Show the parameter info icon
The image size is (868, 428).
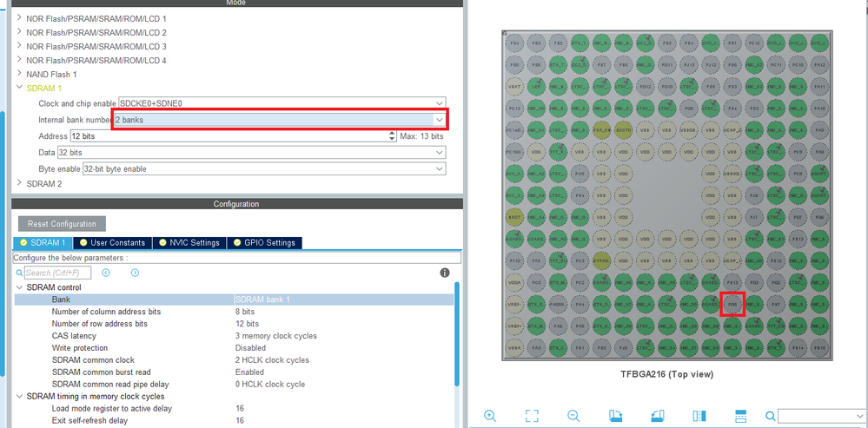tap(444, 273)
